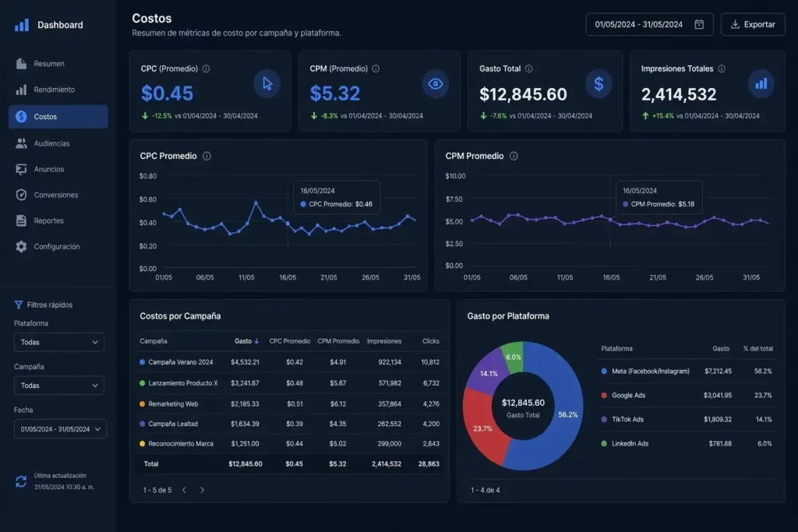Navigate to Audiencias section
798x532 pixels.
click(x=51, y=143)
